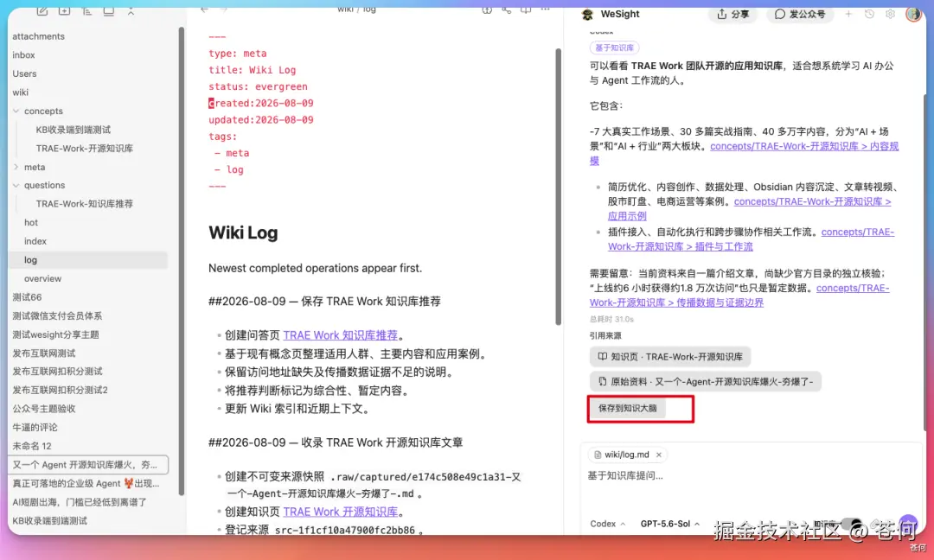Click the 分享 share button

click(732, 14)
